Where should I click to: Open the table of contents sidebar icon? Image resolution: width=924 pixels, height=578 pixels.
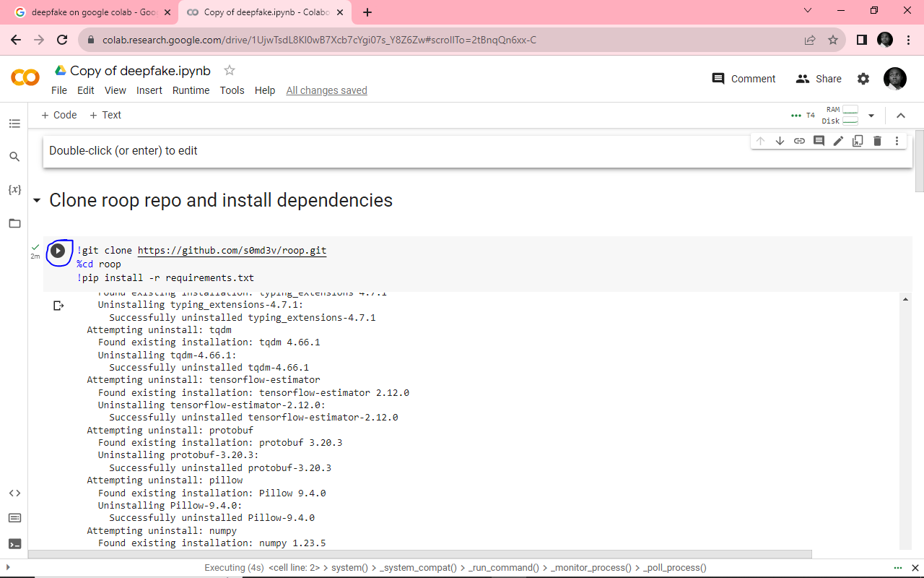pyautogui.click(x=14, y=124)
